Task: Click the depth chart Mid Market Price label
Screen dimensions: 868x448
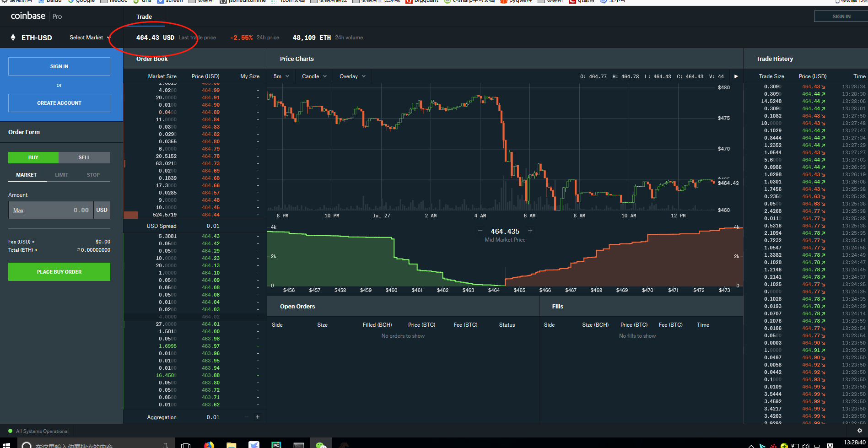Action: 505,240
